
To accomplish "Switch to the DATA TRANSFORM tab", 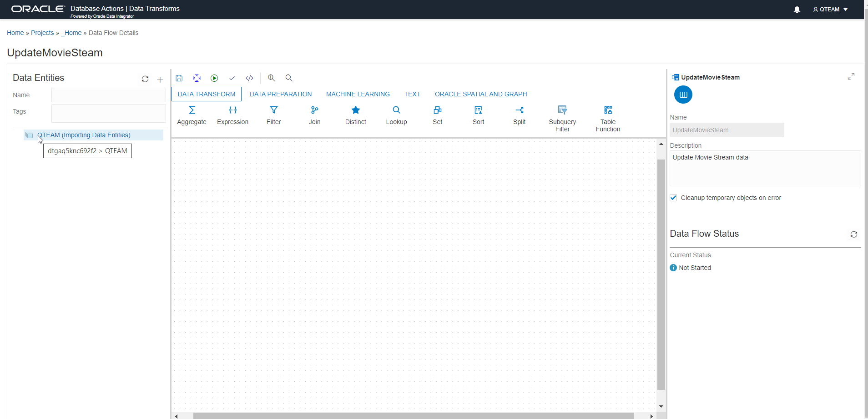I will (x=207, y=94).
